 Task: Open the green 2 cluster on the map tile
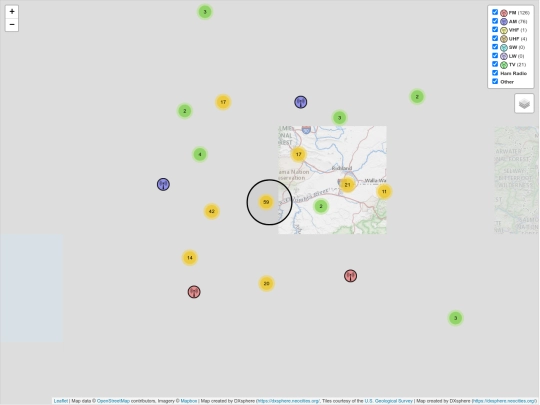pos(321,206)
